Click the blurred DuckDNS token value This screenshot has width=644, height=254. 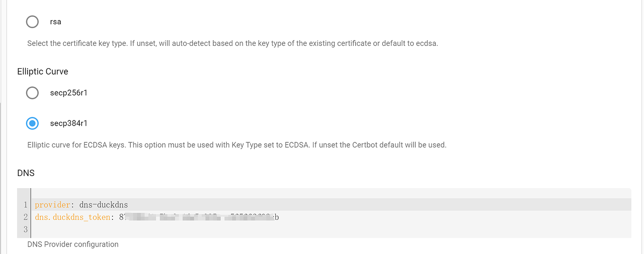pyautogui.click(x=199, y=217)
